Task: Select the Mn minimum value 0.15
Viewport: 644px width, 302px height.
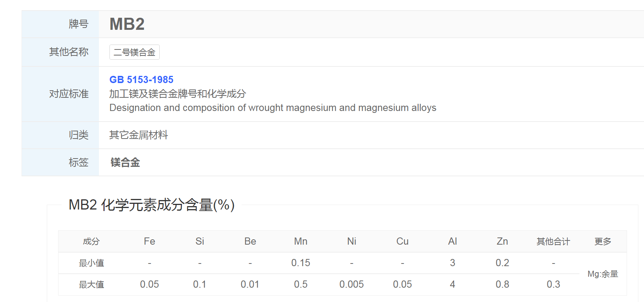Action: pos(300,263)
